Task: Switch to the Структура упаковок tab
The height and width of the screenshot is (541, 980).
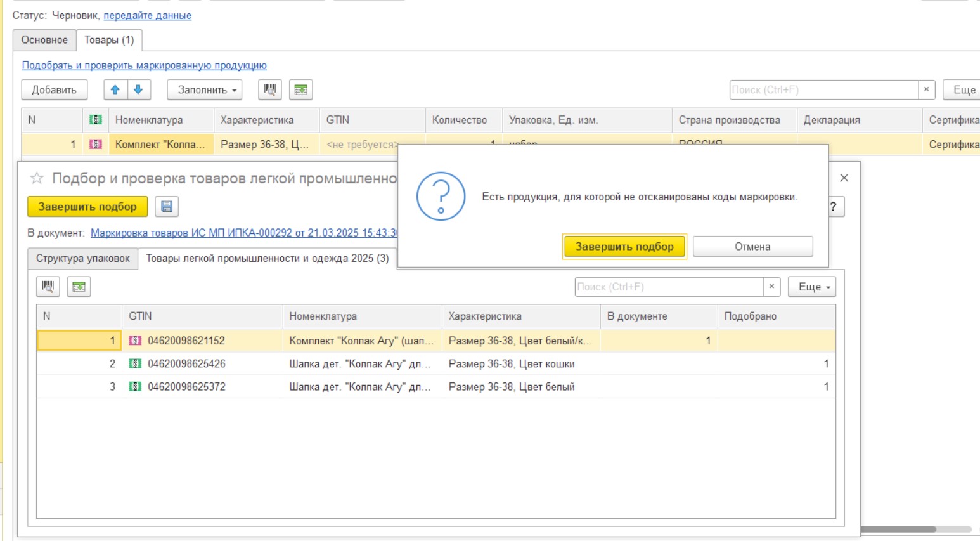Action: click(x=82, y=259)
